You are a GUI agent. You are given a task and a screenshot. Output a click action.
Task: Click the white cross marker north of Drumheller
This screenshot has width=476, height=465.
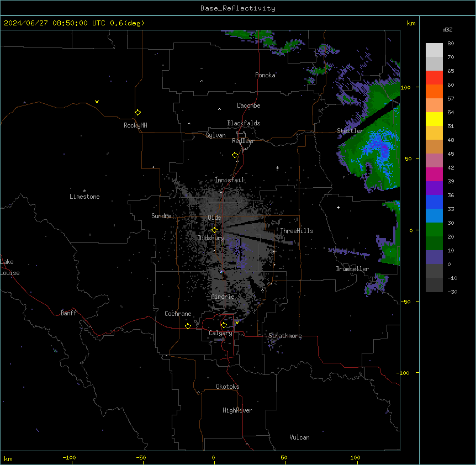tap(338, 207)
